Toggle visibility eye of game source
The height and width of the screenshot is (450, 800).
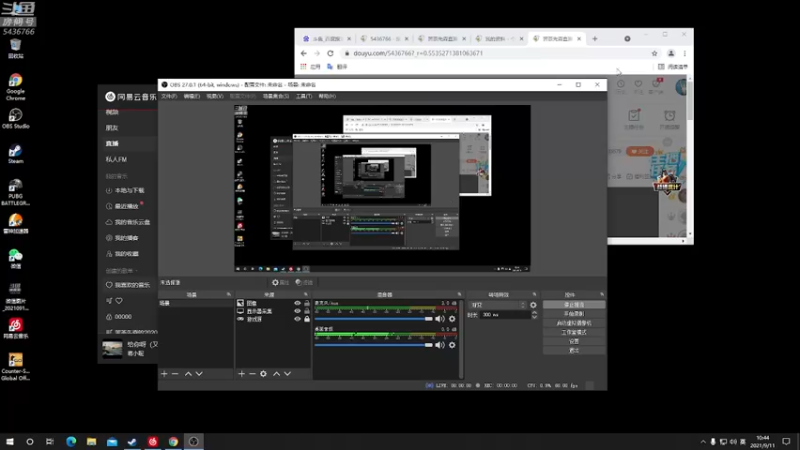[297, 319]
